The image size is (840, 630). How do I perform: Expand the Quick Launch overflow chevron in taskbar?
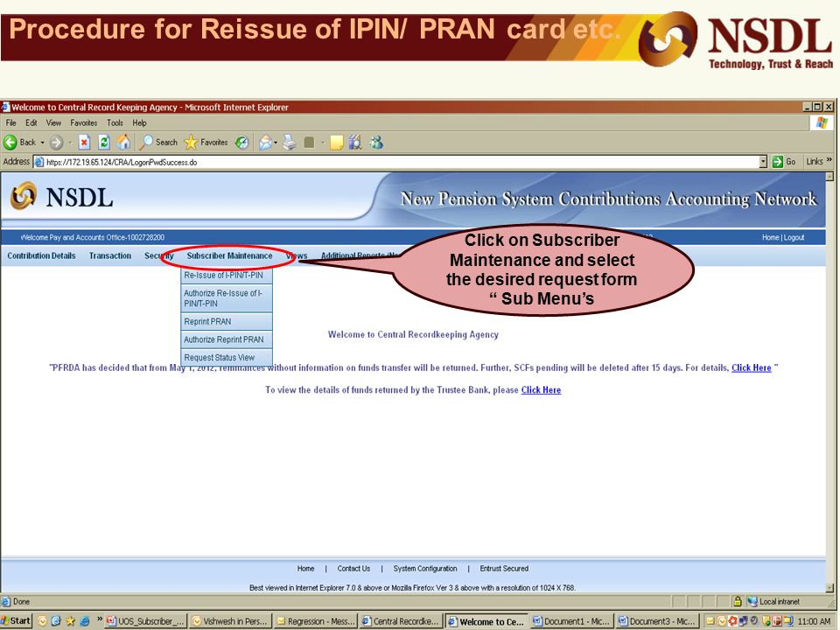[x=100, y=619]
